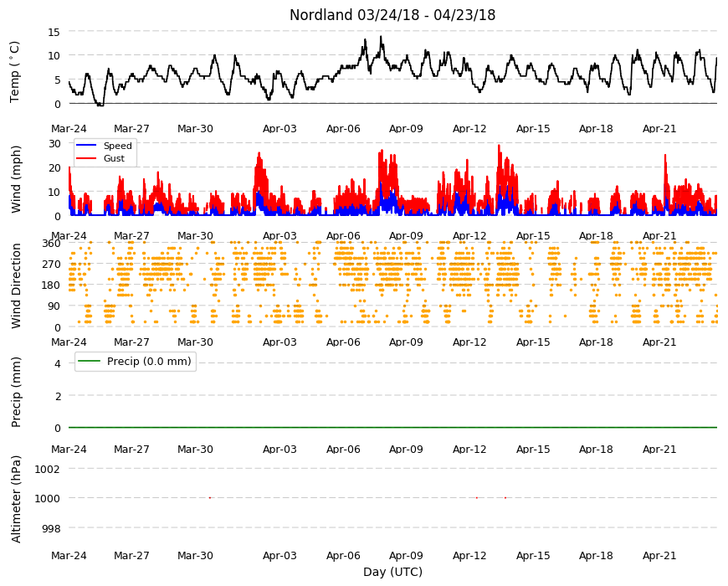
Task: Select the Precip (0.0 mm) legend text
Action: tap(149, 362)
